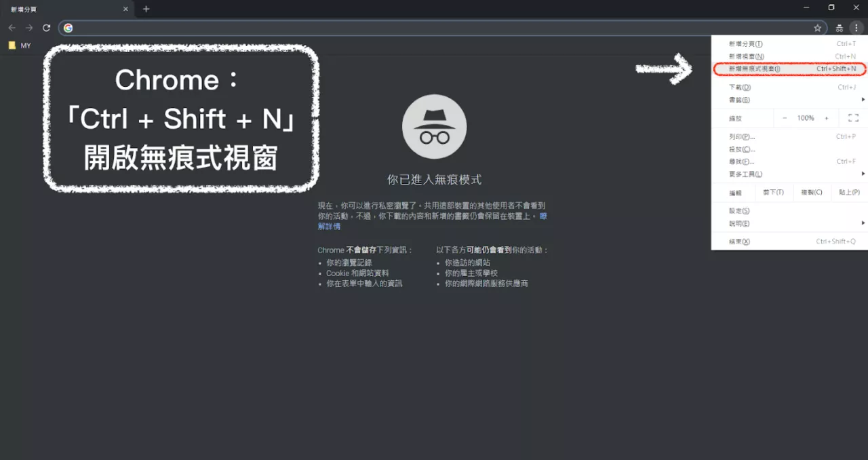This screenshot has width=868, height=460.
Task: Open the MY bookmarks folder
Action: pos(20,45)
